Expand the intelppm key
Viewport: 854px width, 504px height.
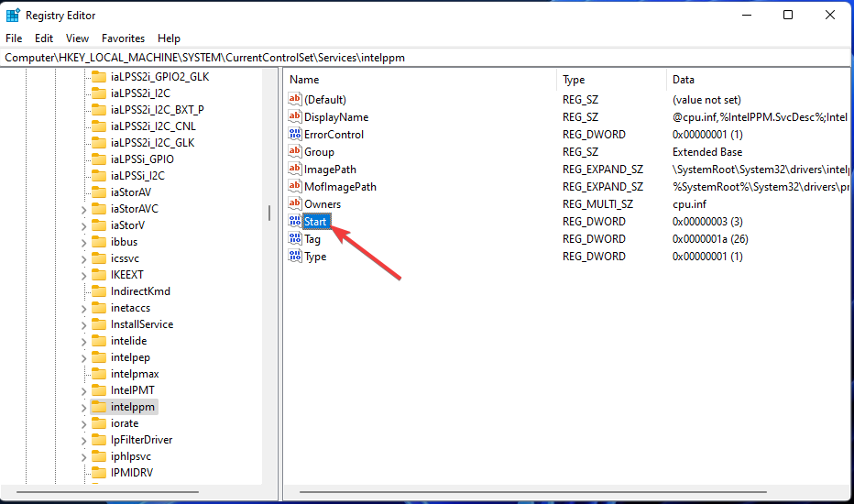pos(84,408)
